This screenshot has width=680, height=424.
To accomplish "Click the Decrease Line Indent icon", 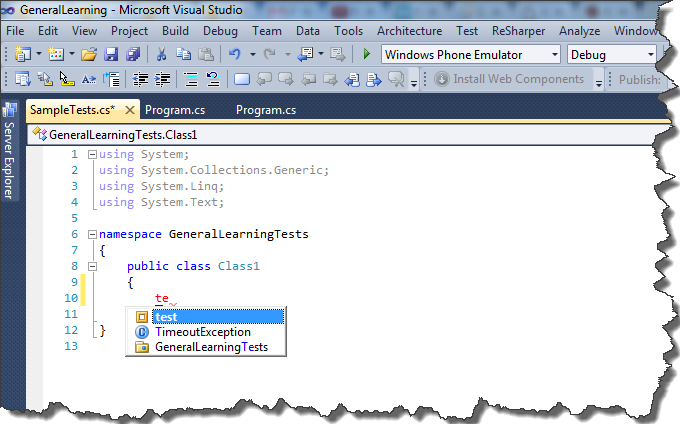I will click(x=140, y=79).
